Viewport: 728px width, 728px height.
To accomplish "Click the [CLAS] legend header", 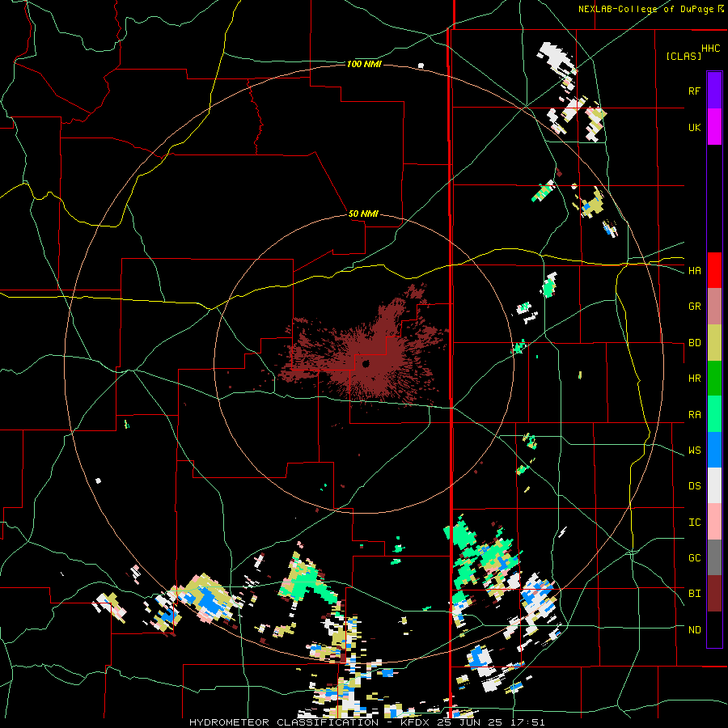I will coord(684,56).
